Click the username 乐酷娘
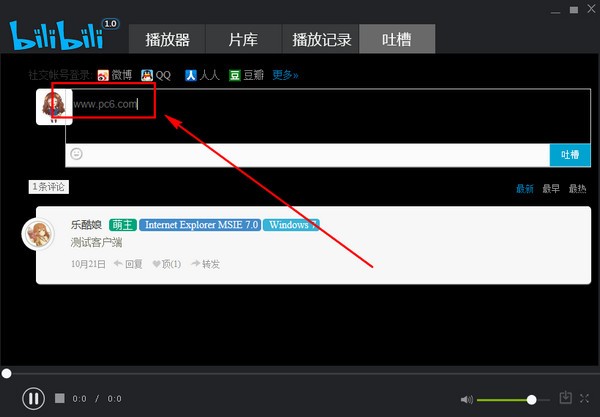 click(x=86, y=225)
